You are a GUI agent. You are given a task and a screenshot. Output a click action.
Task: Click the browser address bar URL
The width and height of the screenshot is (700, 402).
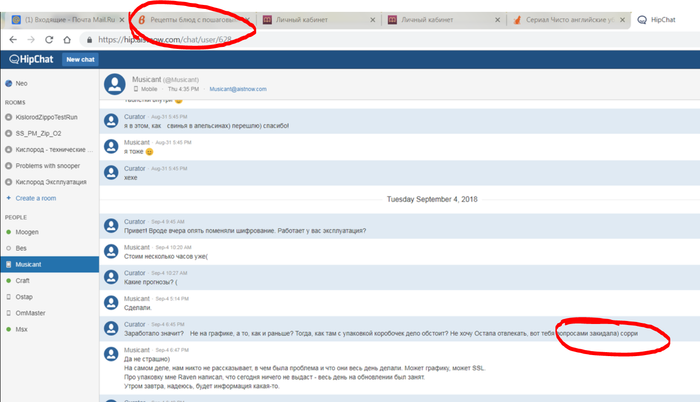click(165, 40)
